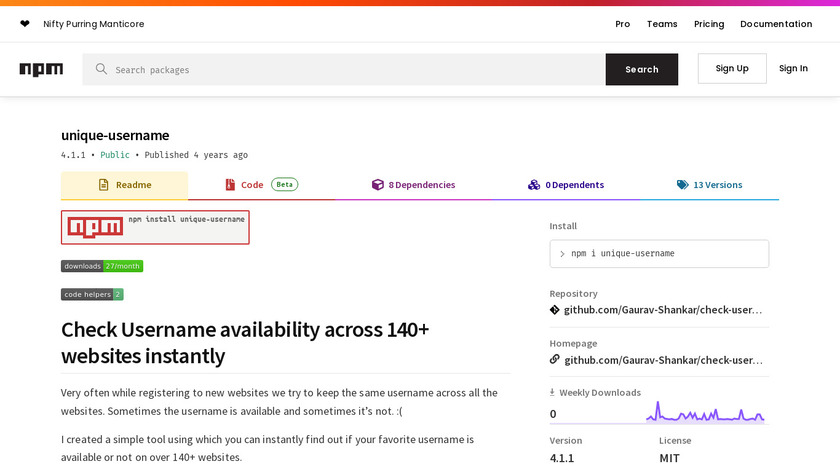Open the Readme tab
This screenshot has height=472, width=840.
pos(124,185)
